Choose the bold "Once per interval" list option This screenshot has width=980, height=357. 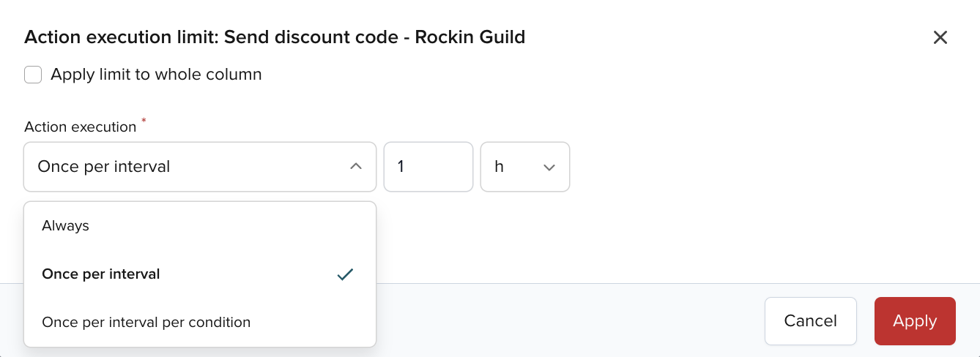tap(101, 274)
